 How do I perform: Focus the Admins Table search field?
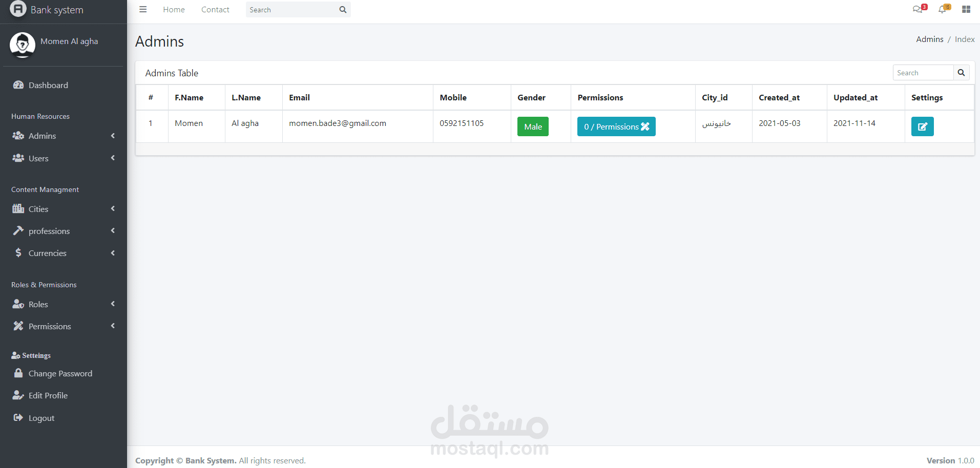[x=923, y=73]
